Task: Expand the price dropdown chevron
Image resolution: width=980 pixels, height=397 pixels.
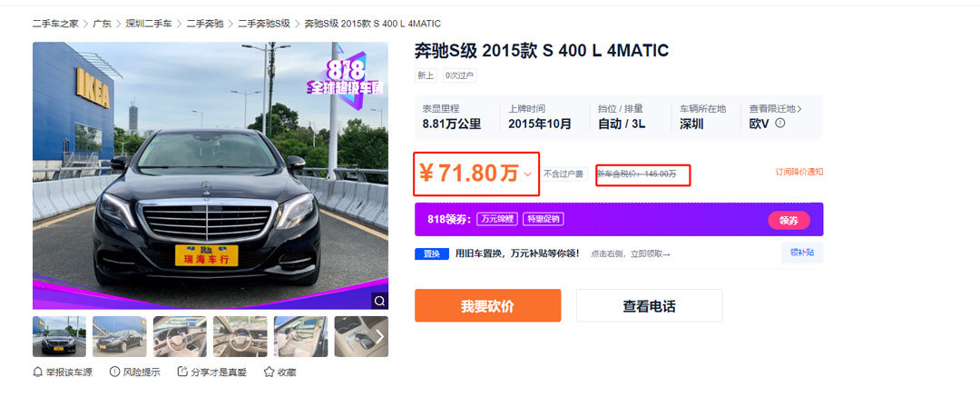Action: [x=528, y=174]
